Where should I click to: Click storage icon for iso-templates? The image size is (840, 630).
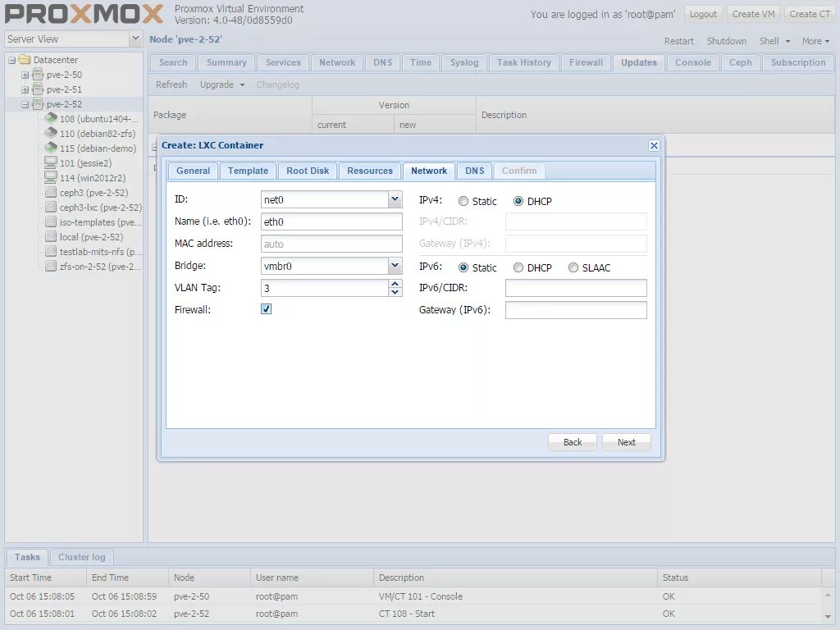(x=51, y=221)
